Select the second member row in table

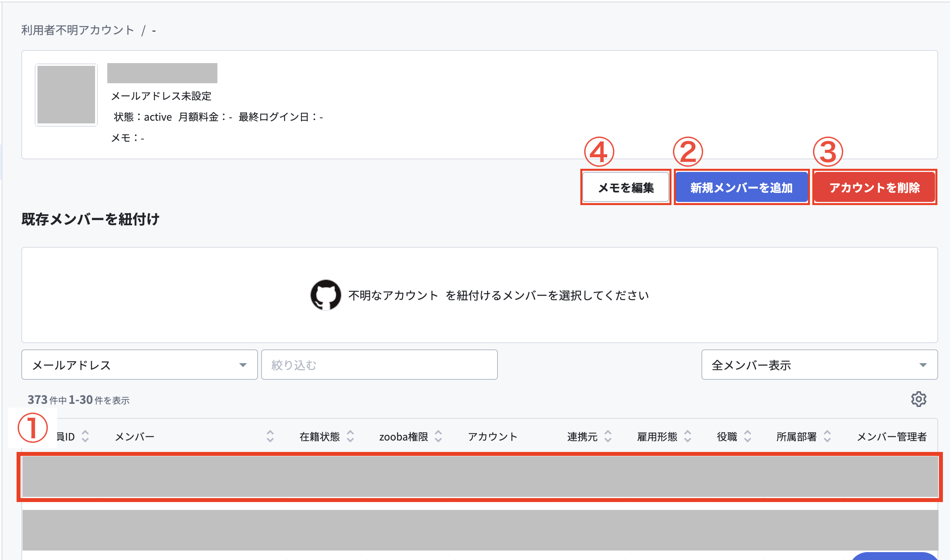pos(480,530)
